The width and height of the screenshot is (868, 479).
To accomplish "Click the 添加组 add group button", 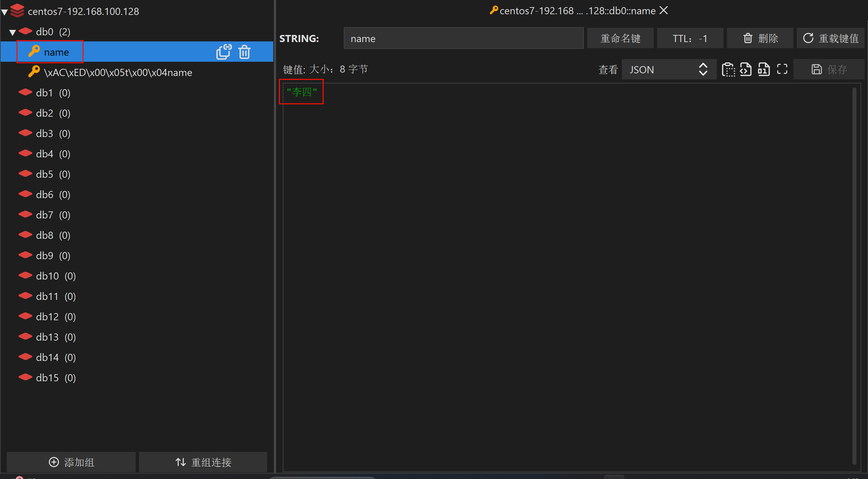I will coord(71,462).
